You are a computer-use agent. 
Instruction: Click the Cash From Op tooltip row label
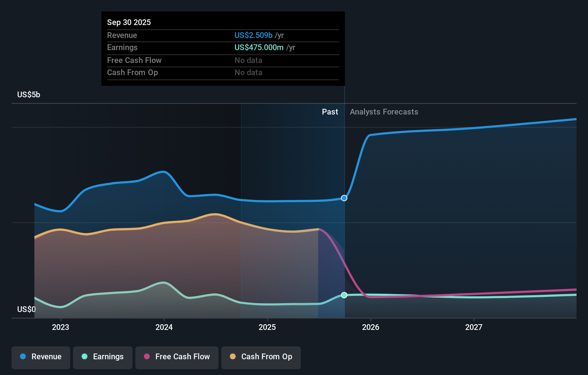[x=132, y=73]
